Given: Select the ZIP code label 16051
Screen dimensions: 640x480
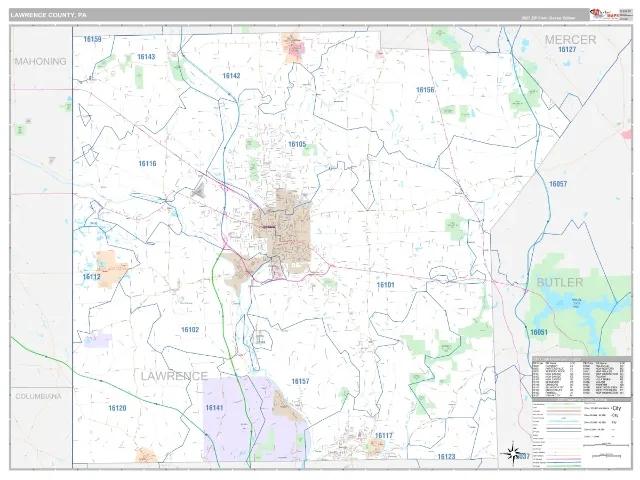Looking at the screenshot, I should pyautogui.click(x=539, y=332).
